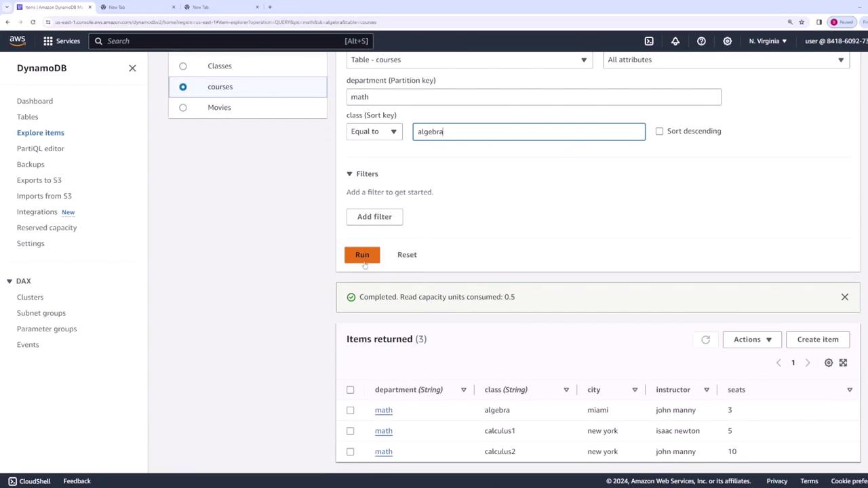Open the AWS console settings gear
This screenshot has height=488, width=868.
coord(727,41)
